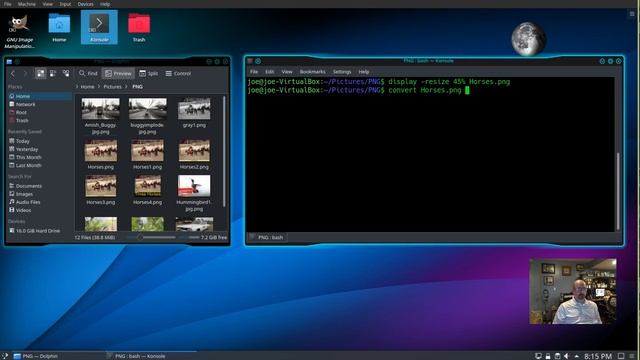Viewport: 640px width, 360px height.
Task: Click PNG in Dolphin breadcrumb path
Action: tap(137, 87)
